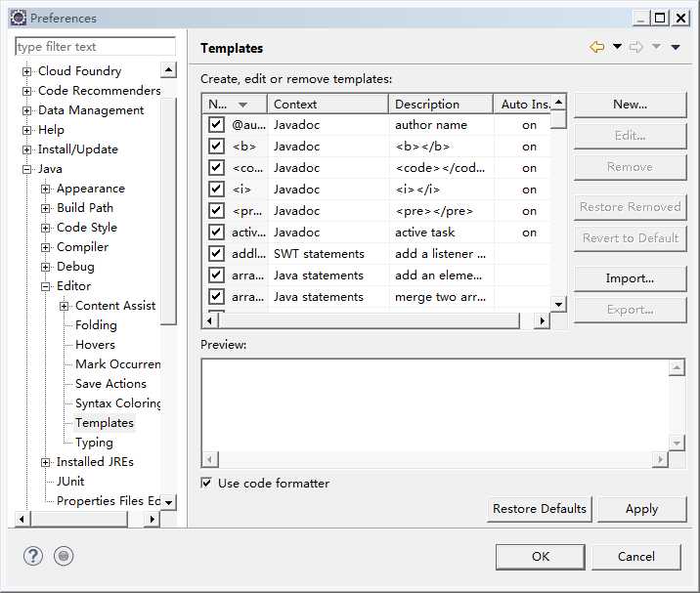The width and height of the screenshot is (700, 593).
Task: Click the preferences tree scroll right arrow
Action: pyautogui.click(x=152, y=519)
